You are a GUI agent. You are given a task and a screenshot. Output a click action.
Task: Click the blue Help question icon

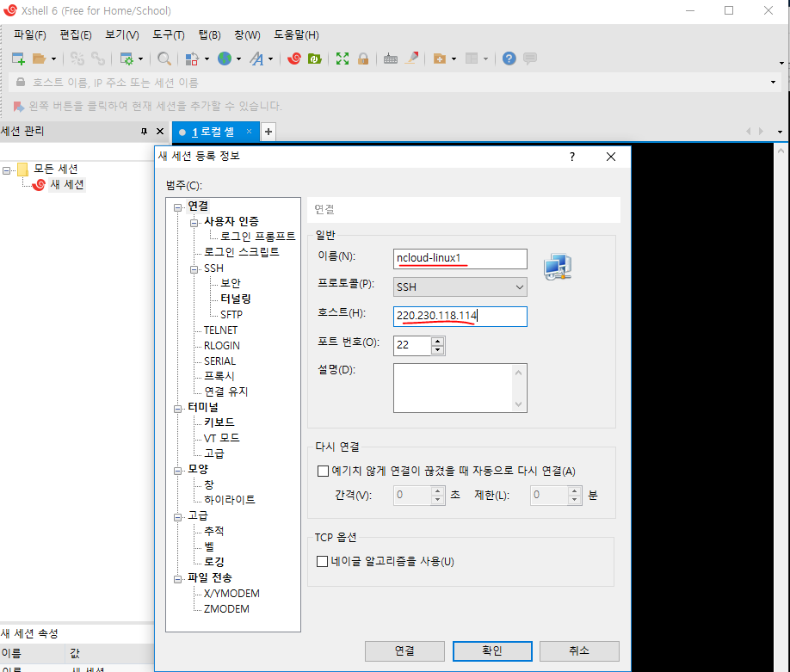click(509, 59)
